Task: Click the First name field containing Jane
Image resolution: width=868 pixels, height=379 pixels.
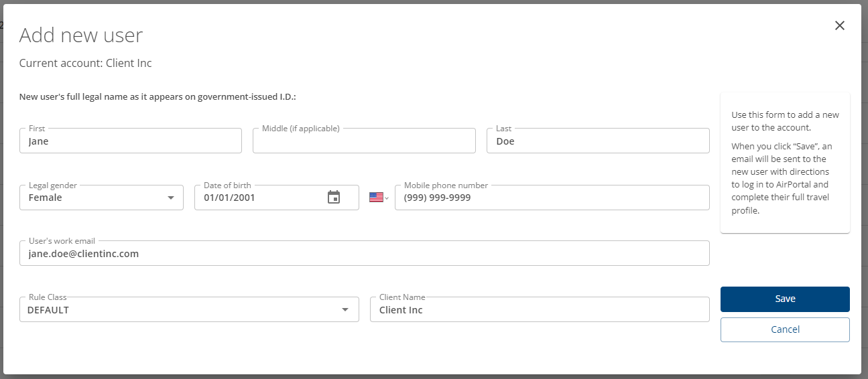Action: tap(131, 141)
